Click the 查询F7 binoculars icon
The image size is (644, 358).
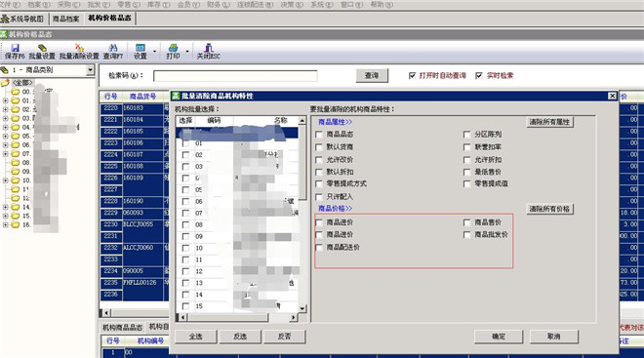click(113, 48)
